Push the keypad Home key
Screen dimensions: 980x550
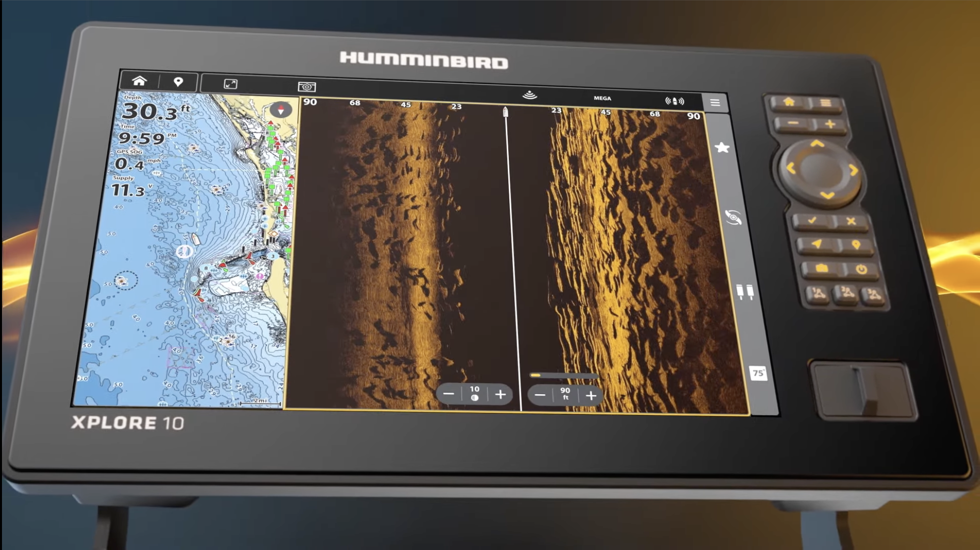click(x=789, y=102)
